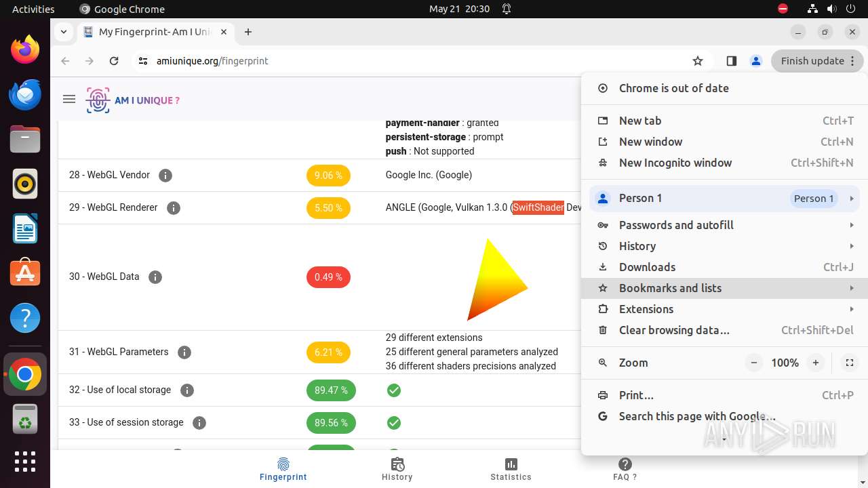This screenshot has height=488, width=868.
Task: Click Finish update button
Action: pos(817,61)
